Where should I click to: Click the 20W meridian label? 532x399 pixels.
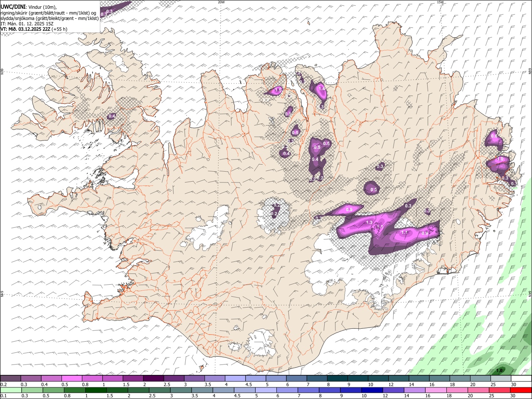221,2
